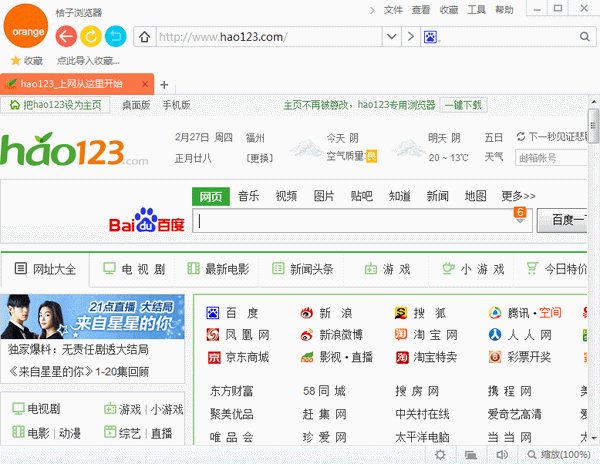Image resolution: width=600 pixels, height=464 pixels.
Task: Open the 帮助 menu
Action: click(504, 10)
